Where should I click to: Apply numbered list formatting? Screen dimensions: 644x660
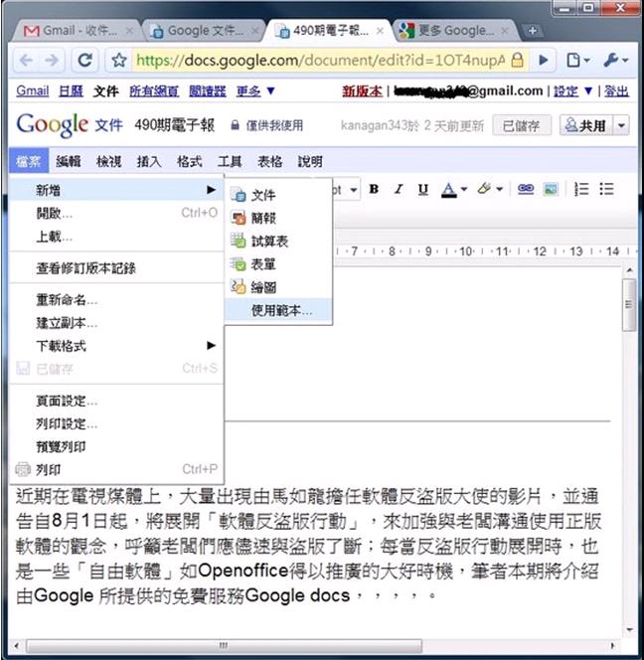(x=581, y=189)
